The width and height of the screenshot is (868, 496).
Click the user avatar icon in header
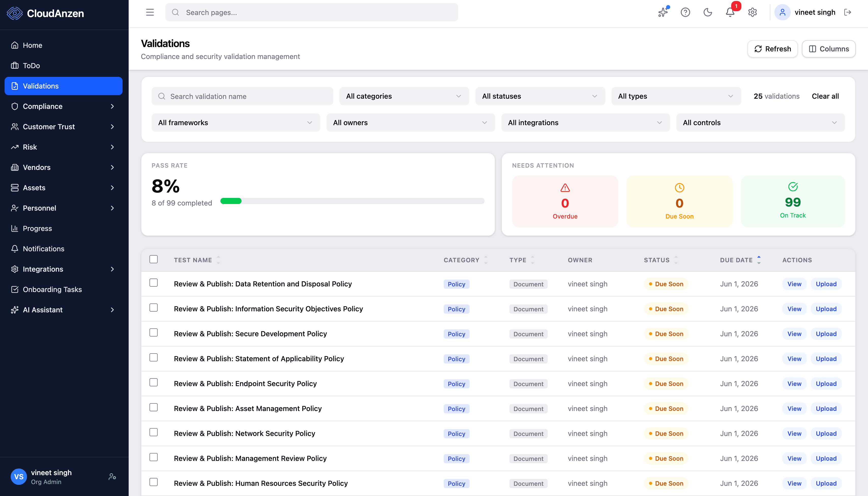(x=782, y=12)
